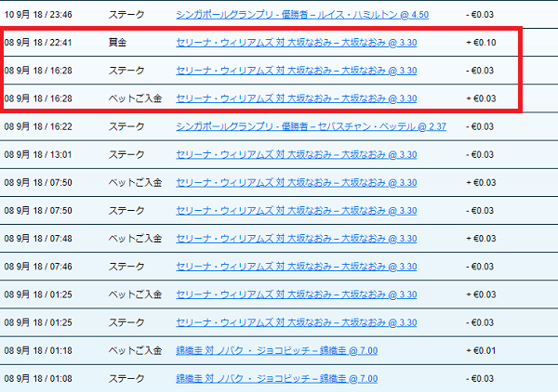Image resolution: width=558 pixels, height=392 pixels.
Task: Select the -€0.03 amount in the 23:46 row
Action: [x=480, y=15]
